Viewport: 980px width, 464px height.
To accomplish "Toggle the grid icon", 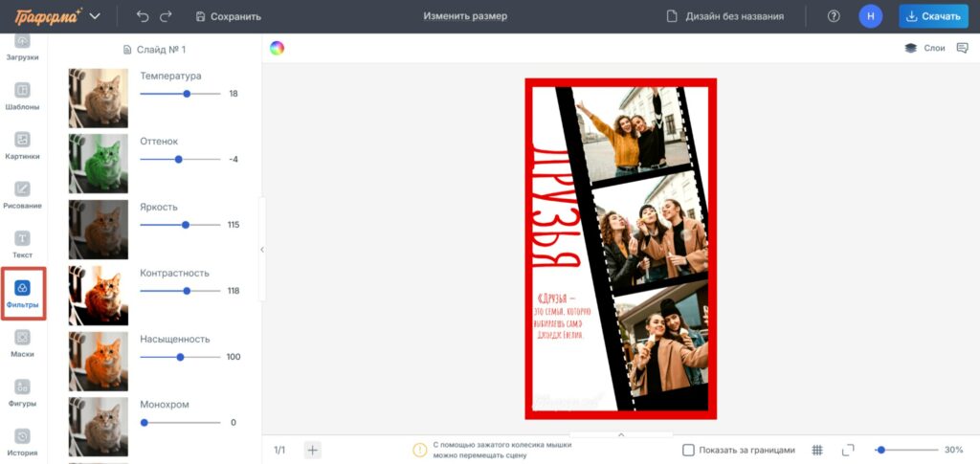I will point(817,450).
